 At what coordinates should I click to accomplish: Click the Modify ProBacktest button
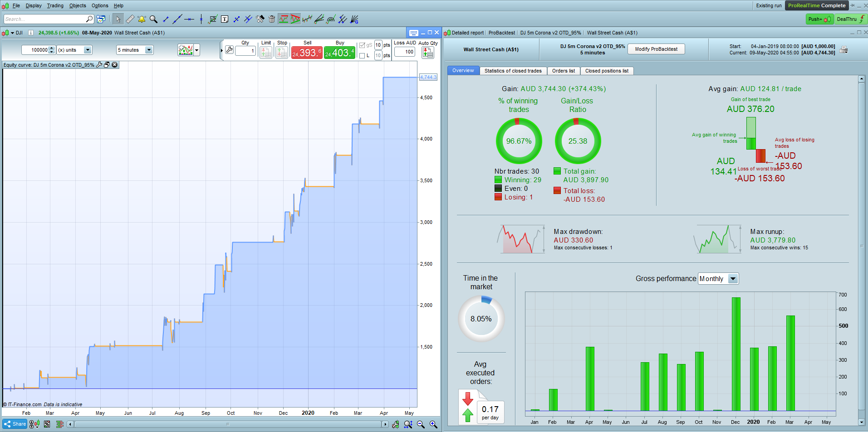click(x=656, y=49)
